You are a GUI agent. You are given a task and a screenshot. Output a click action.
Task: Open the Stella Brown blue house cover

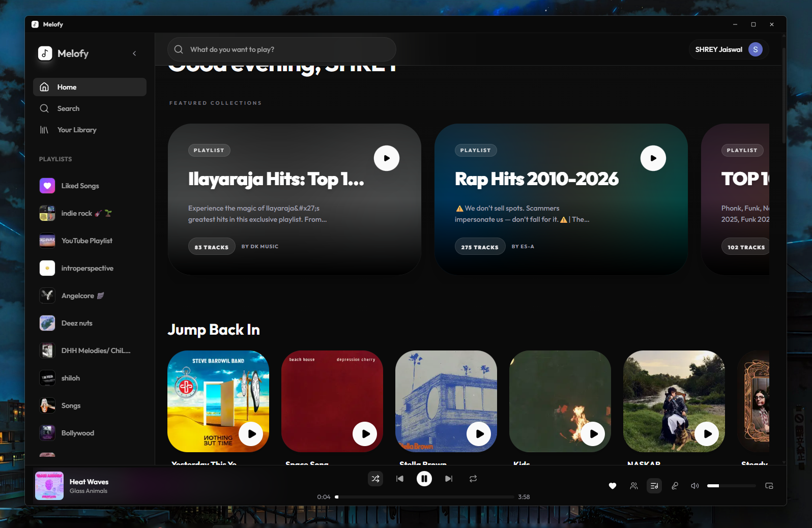point(446,401)
